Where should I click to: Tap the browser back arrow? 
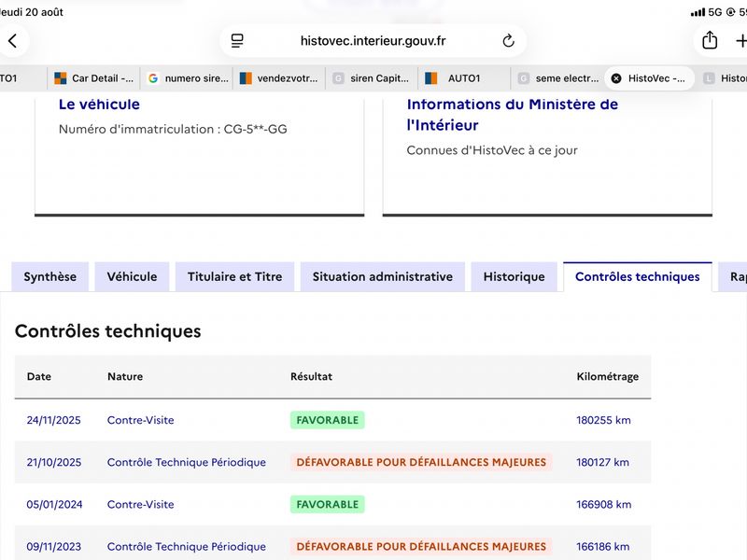click(x=13, y=41)
